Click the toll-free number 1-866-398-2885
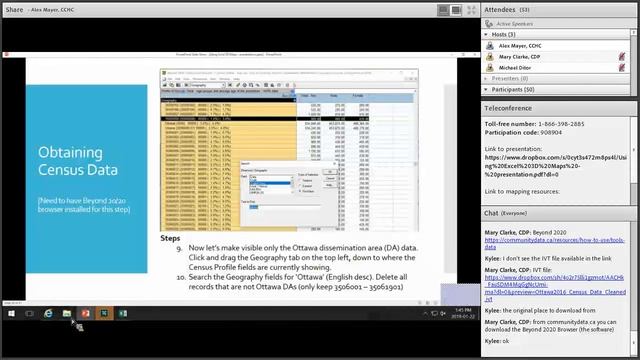Image resolution: width=640 pixels, height=360 pixels. click(x=561, y=124)
